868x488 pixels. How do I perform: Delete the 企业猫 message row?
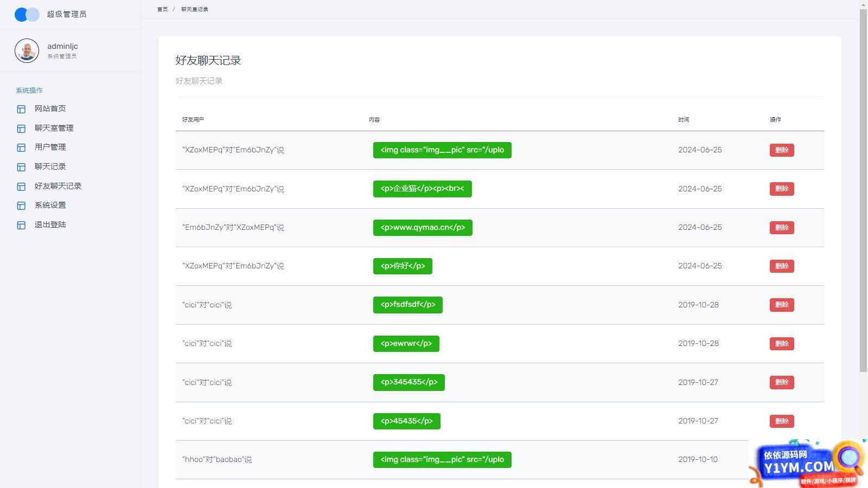pyautogui.click(x=782, y=189)
